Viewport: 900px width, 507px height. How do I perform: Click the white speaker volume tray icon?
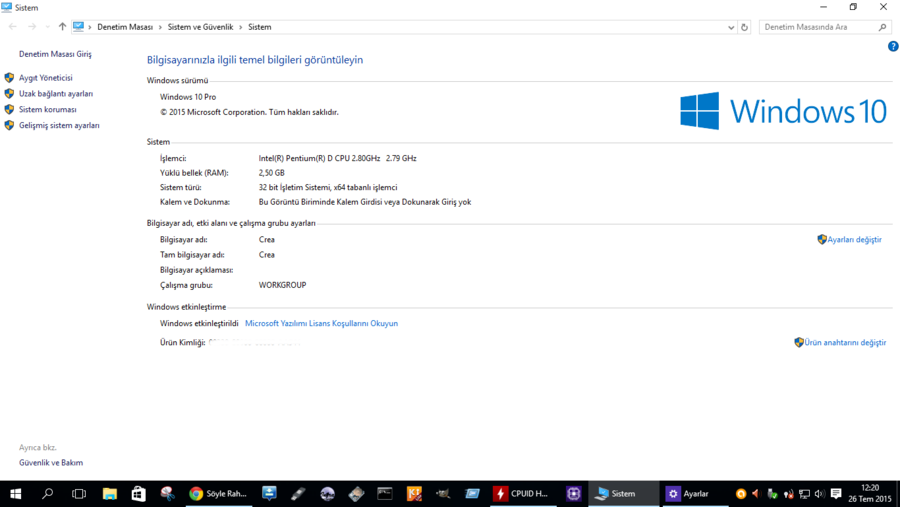[819, 494]
